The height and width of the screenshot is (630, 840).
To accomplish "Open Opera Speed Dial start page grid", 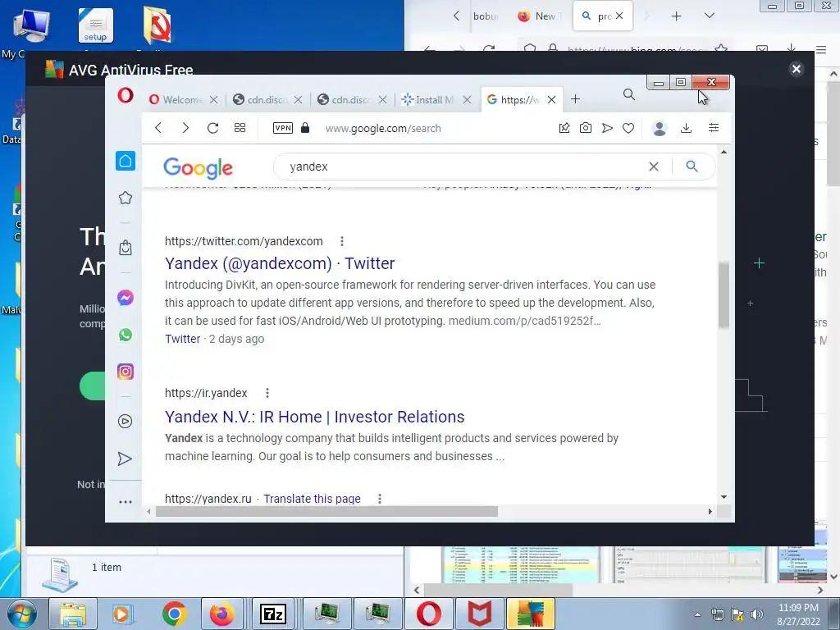I will 240,128.
